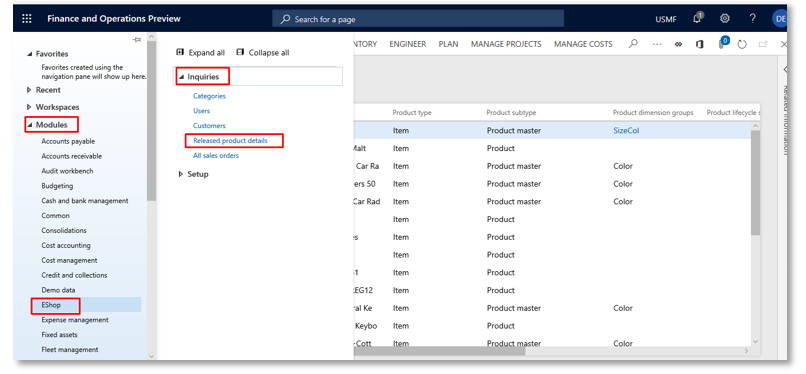Viewport: 806px width, 374px height.
Task: Change the USMF company
Action: point(666,19)
